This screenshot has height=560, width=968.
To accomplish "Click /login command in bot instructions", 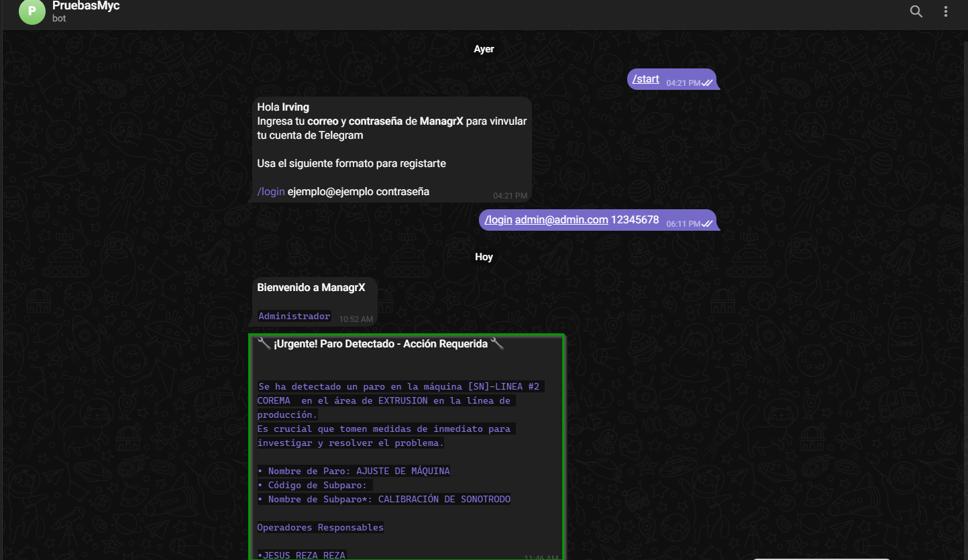I will (271, 192).
